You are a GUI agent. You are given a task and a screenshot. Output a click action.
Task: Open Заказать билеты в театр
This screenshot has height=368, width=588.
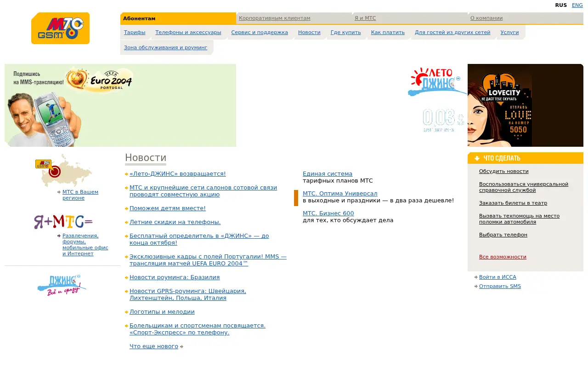point(513,203)
